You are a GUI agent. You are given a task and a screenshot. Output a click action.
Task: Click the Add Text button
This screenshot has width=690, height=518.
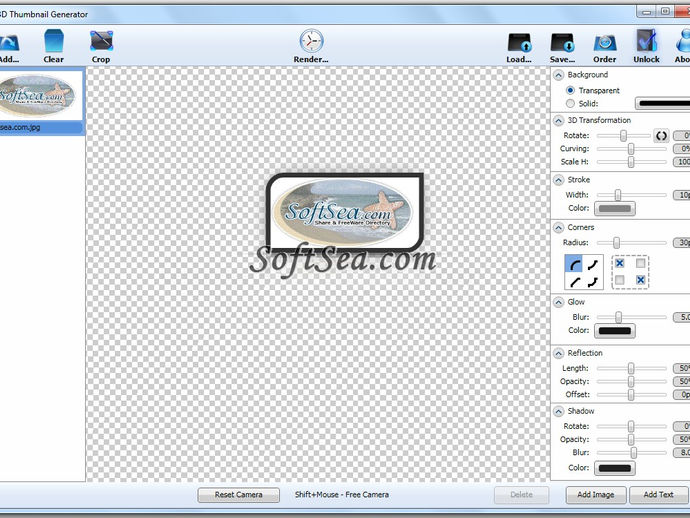point(659,495)
